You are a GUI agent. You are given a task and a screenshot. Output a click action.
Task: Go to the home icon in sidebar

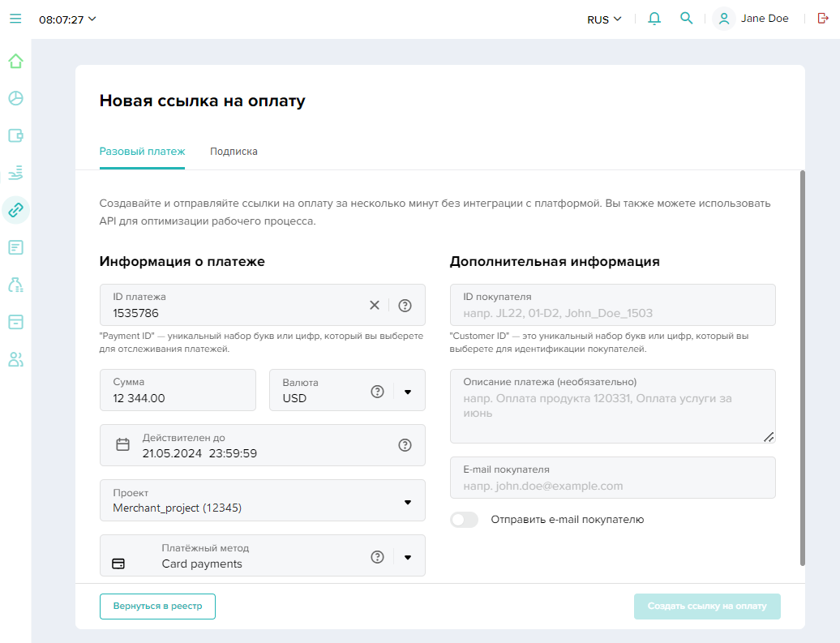15,61
